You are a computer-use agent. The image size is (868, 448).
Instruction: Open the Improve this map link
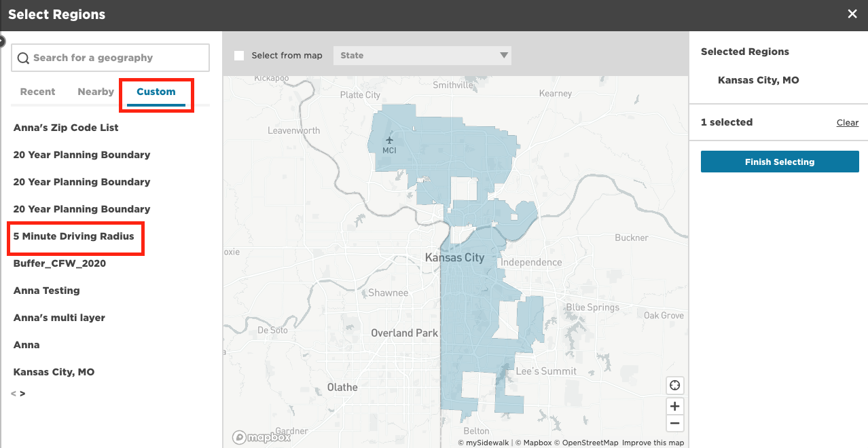click(653, 443)
